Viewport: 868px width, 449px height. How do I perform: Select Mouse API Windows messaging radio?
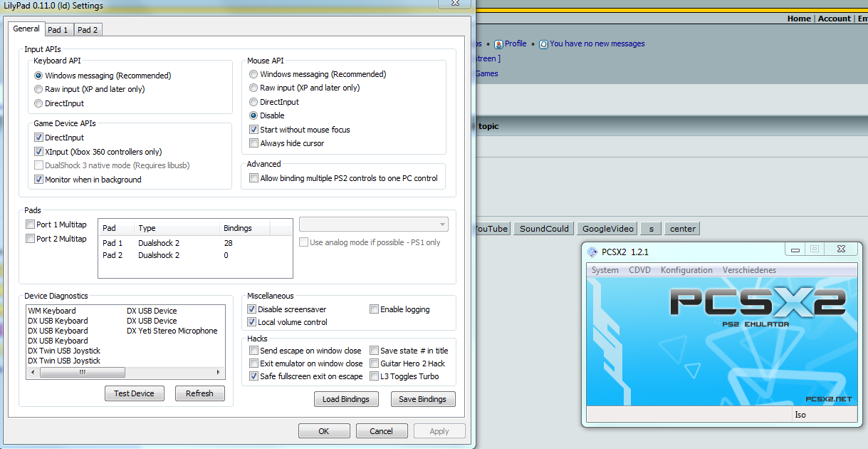[253, 74]
